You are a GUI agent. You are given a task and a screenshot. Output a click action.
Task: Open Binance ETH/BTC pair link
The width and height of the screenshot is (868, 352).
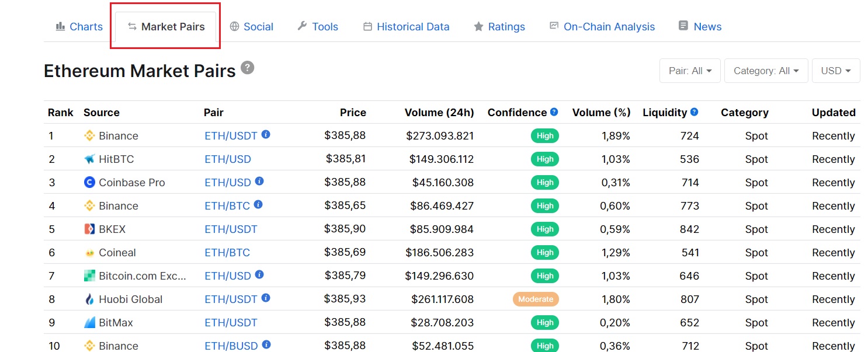[227, 206]
